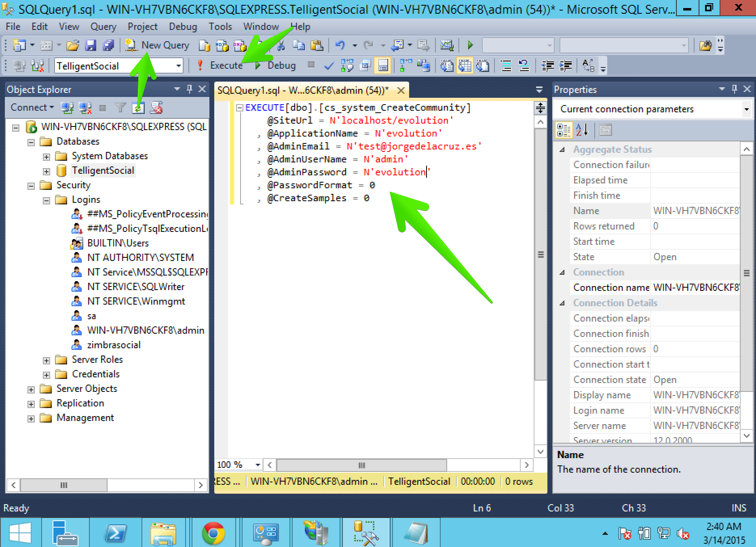Switch to Results to File mode

[482, 65]
